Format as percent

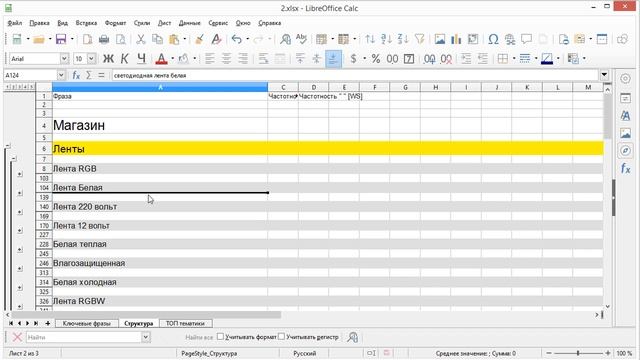click(376, 59)
